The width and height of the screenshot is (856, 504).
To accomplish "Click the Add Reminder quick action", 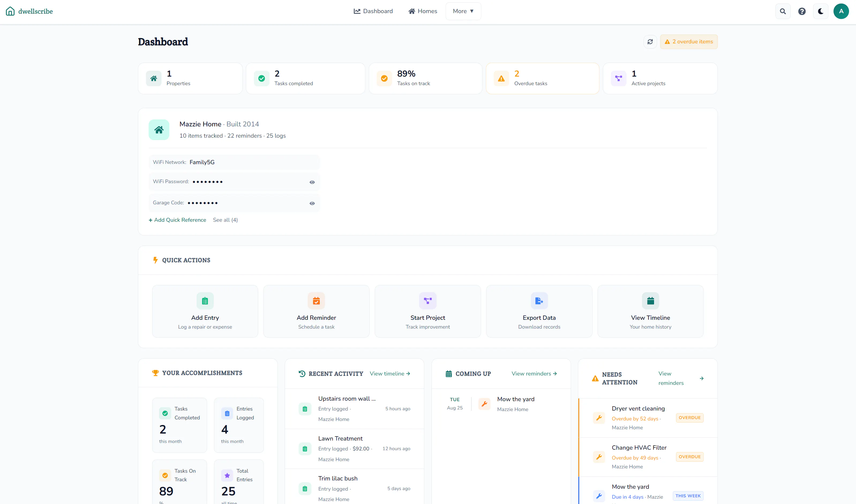I will (316, 311).
